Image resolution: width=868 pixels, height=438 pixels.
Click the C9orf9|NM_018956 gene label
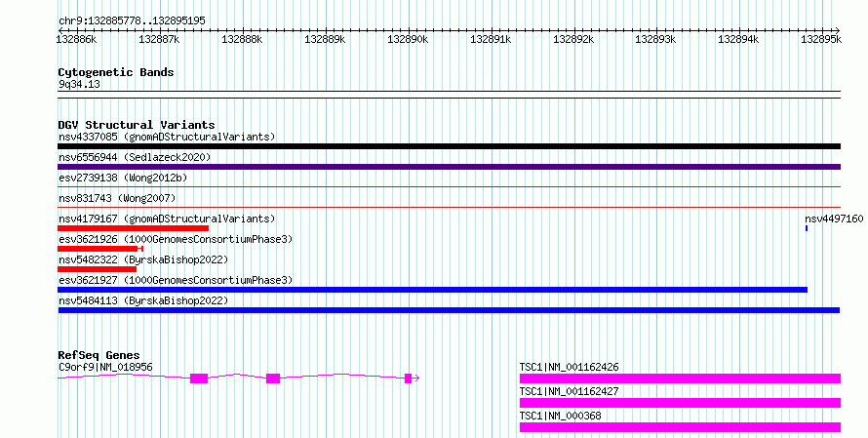pos(105,367)
